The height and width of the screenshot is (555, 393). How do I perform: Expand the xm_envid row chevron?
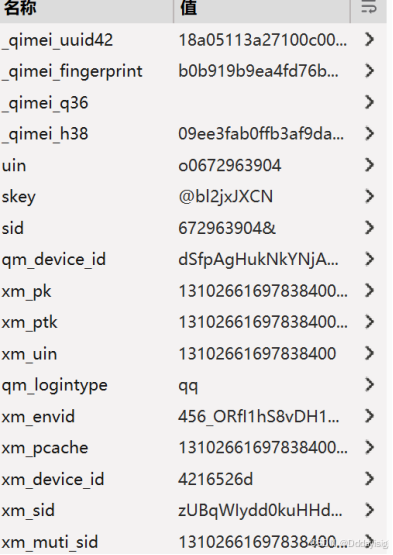tap(369, 416)
